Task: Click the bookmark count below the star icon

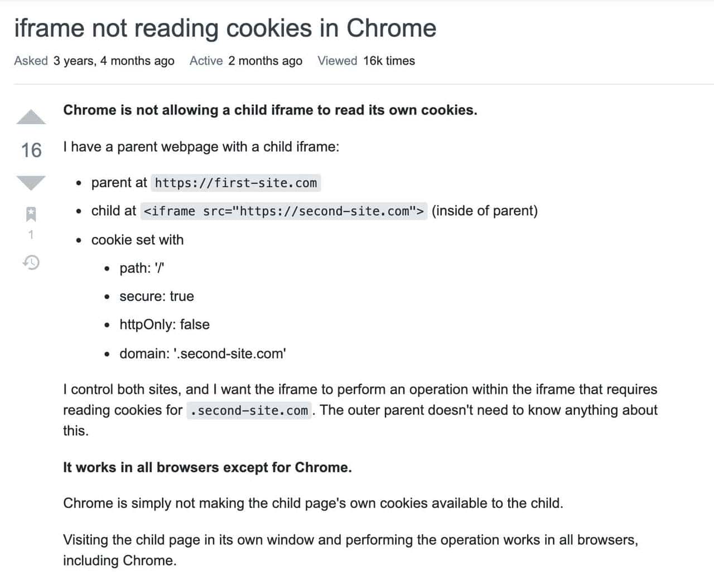Action: point(31,235)
